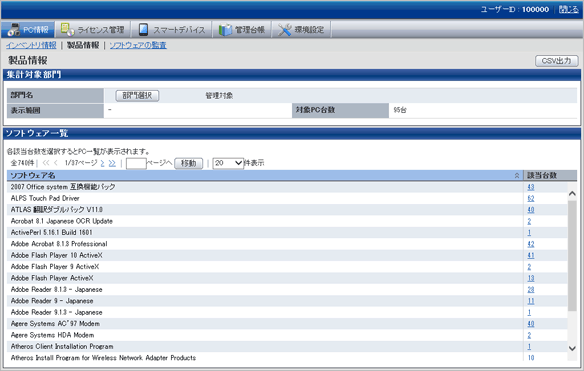Screen dimensions: 584x371
Task: Go to previous page with single-left arrow
Action: [55, 163]
